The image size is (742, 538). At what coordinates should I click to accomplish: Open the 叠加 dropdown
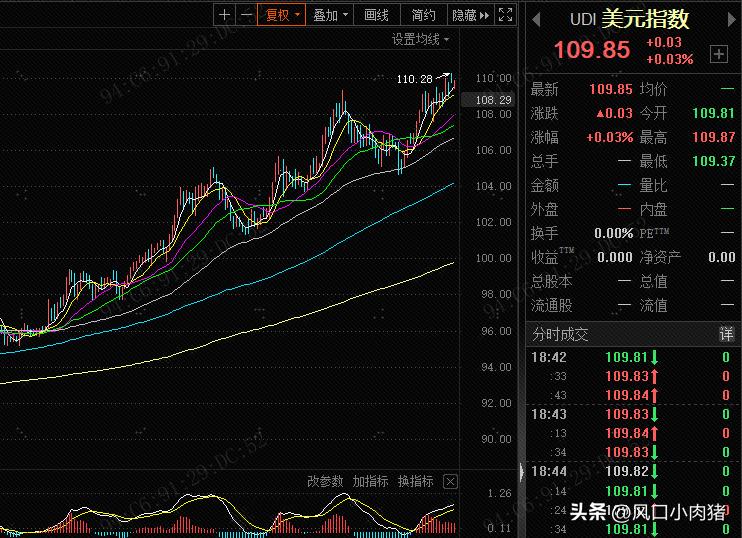tap(330, 15)
